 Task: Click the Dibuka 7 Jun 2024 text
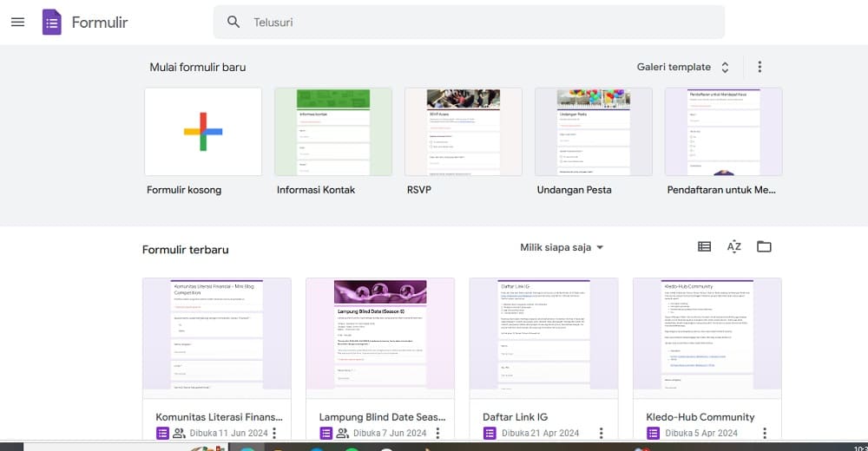390,434
